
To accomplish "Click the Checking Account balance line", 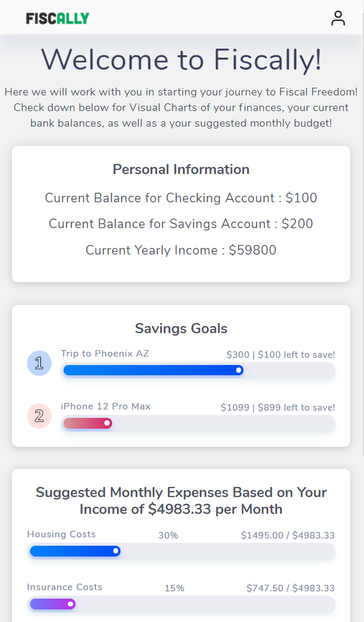I will pos(181,198).
